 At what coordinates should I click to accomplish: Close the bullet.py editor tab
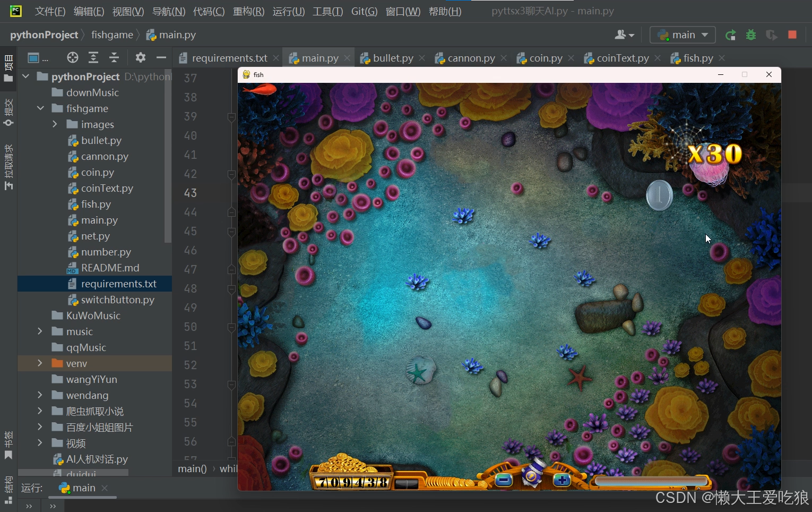pyautogui.click(x=422, y=58)
